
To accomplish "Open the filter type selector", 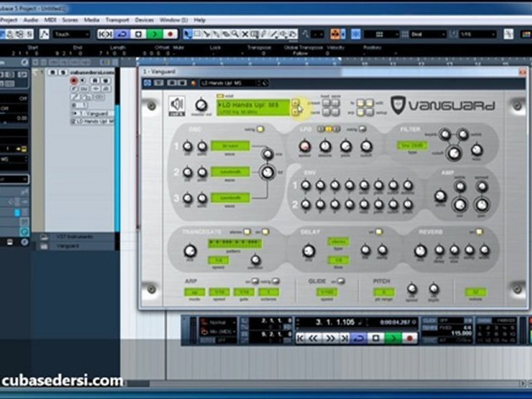I will click(412, 146).
